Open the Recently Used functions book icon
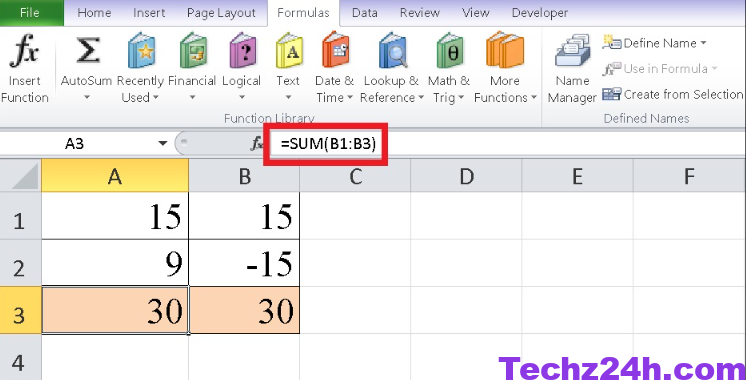The width and height of the screenshot is (746, 380). pyautogui.click(x=141, y=51)
